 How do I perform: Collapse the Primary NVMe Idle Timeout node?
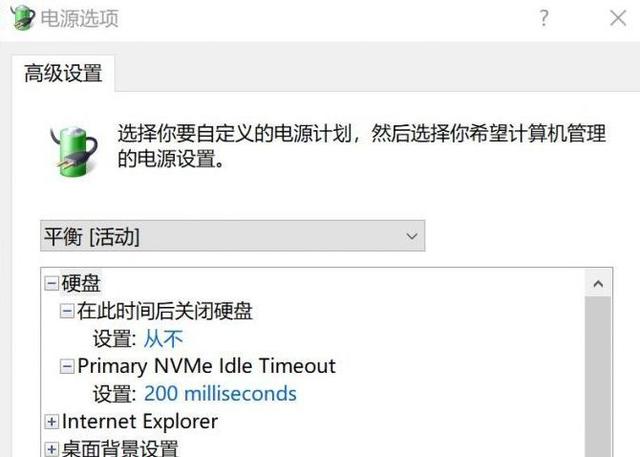tap(67, 366)
